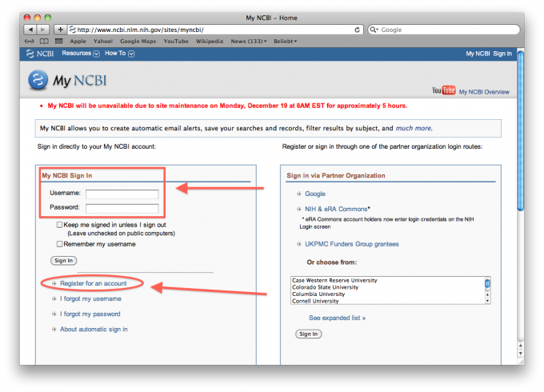Image resolution: width=544 pixels, height=392 pixels.
Task: Open the Beliebt bookmarks folder
Action: tap(285, 42)
